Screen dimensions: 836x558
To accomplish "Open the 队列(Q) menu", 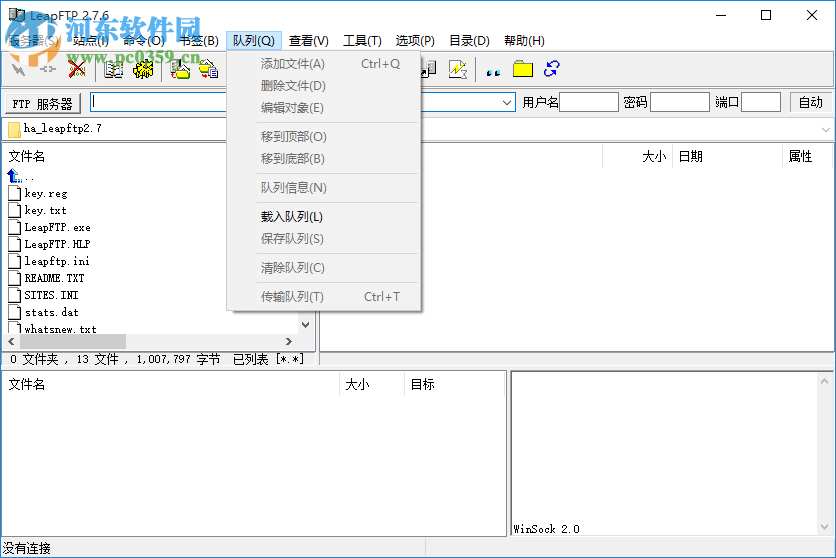I will [253, 41].
